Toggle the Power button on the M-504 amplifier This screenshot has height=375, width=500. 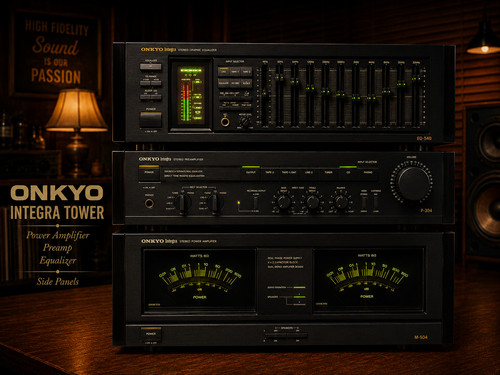(x=151, y=335)
